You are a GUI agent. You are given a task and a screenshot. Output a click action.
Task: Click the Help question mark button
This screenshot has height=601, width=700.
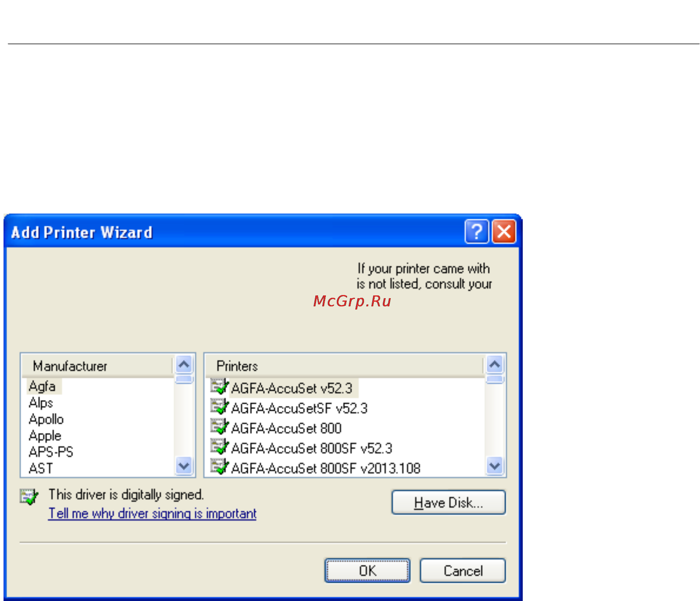click(476, 232)
